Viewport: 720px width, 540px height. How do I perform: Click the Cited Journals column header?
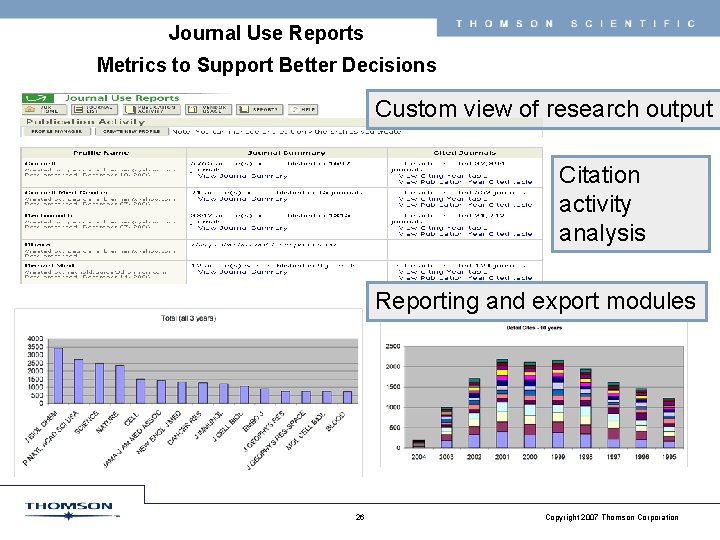[465, 152]
